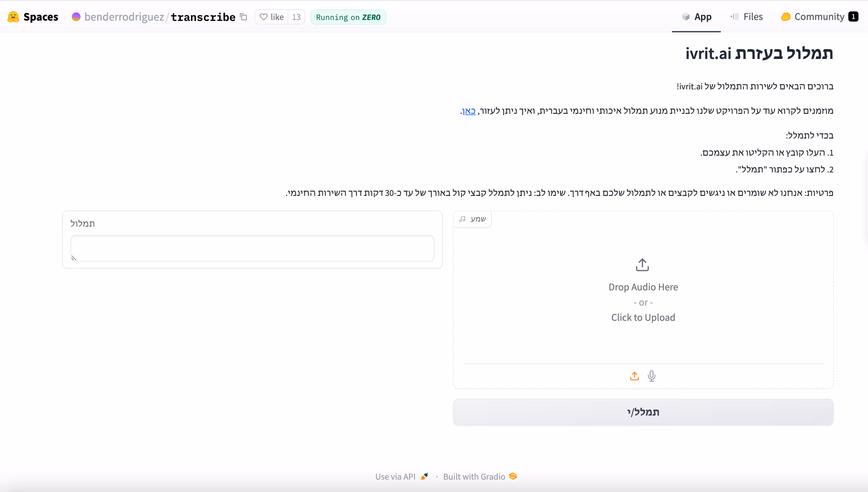Select the microphone recording source icon
868x492 pixels.
point(652,376)
